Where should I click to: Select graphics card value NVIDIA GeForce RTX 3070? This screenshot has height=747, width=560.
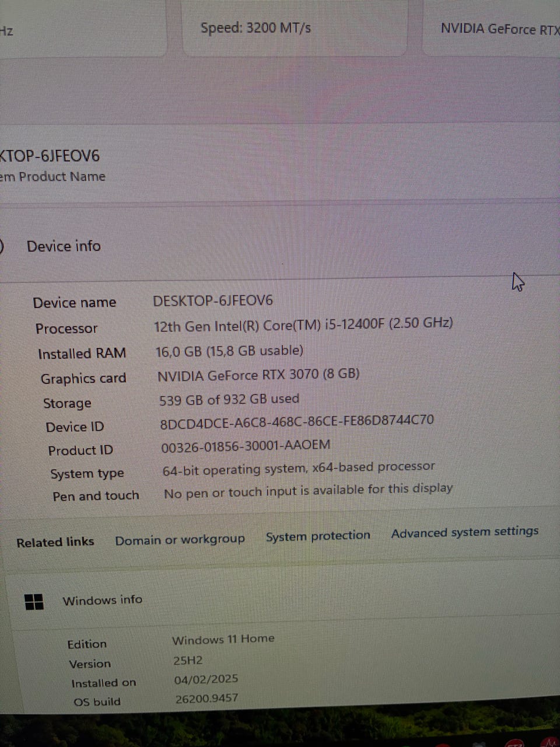point(258,375)
